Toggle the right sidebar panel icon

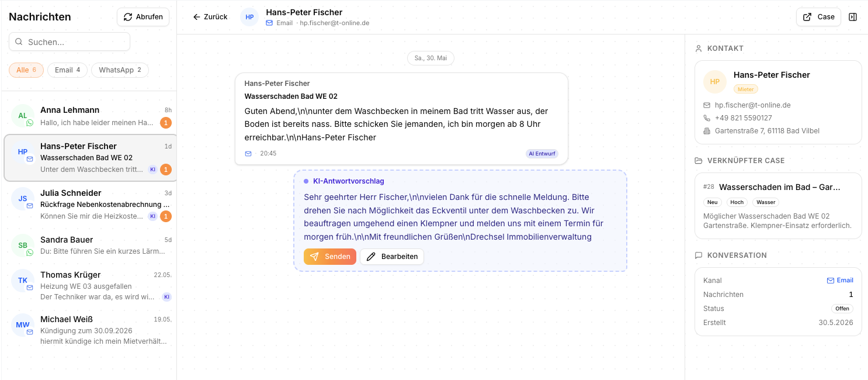click(x=853, y=17)
